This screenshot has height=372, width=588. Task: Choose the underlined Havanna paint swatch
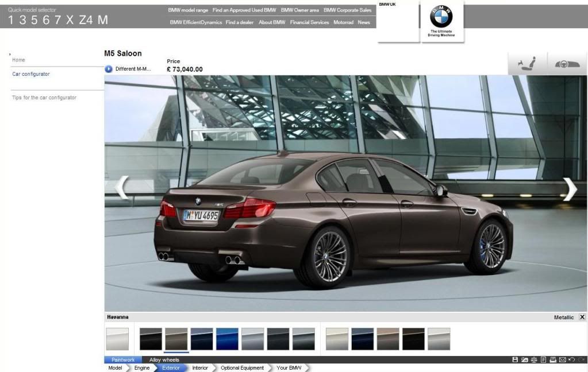pyautogui.click(x=176, y=339)
